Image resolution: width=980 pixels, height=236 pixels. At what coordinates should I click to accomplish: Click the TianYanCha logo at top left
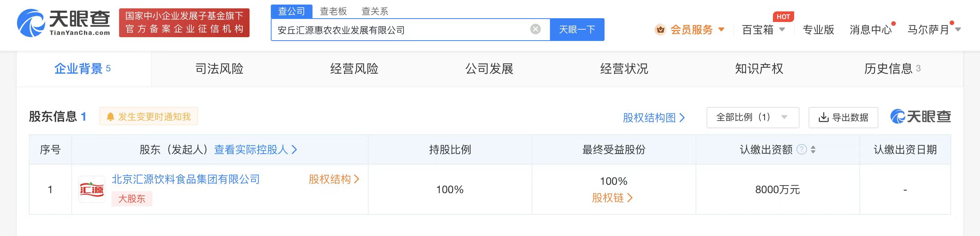pyautogui.click(x=64, y=23)
